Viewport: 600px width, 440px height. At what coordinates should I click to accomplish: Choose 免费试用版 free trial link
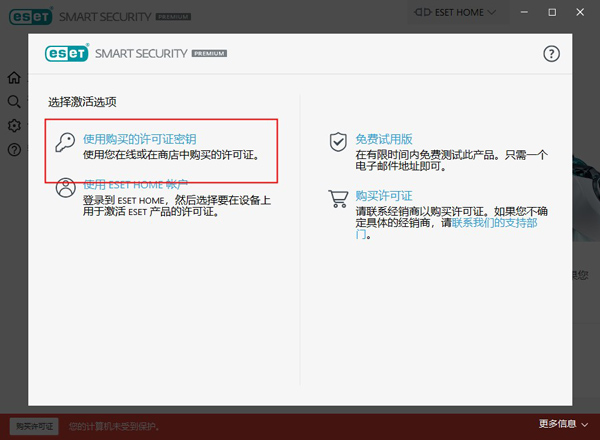click(384, 139)
